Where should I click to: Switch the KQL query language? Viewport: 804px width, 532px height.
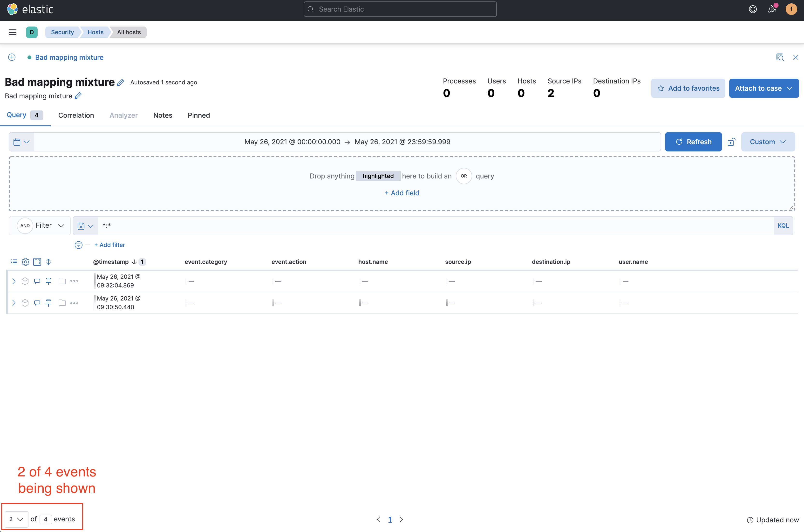(x=783, y=226)
